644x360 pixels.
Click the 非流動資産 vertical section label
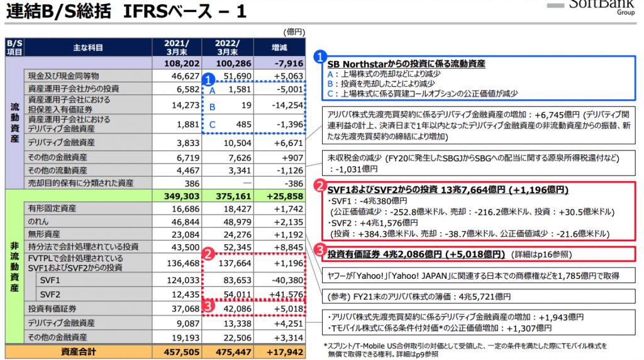[x=14, y=267]
